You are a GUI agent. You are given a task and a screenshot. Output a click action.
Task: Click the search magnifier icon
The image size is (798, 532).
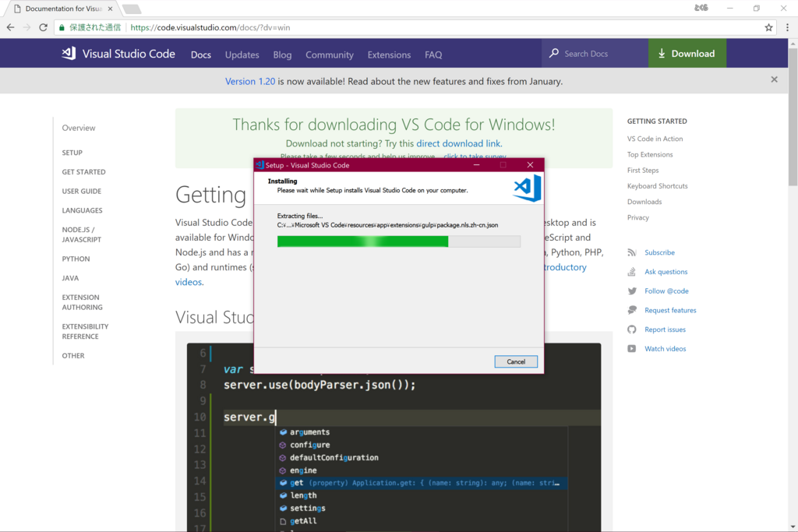[554, 54]
